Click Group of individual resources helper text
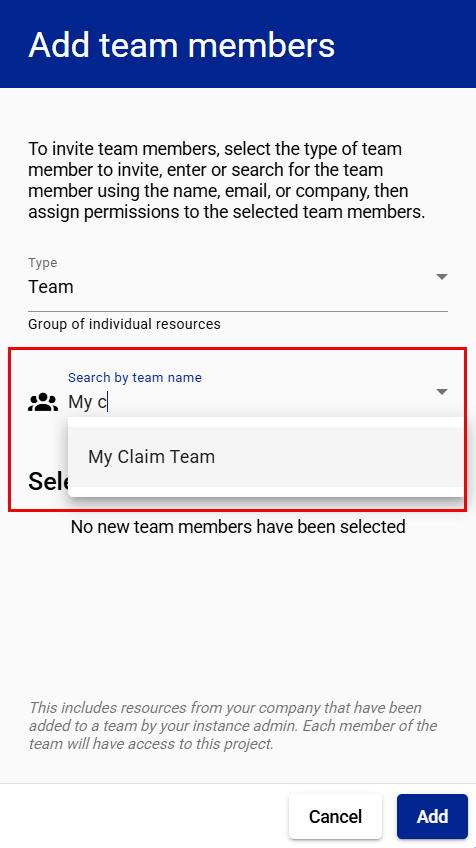Image resolution: width=476 pixels, height=848 pixels. pyautogui.click(x=124, y=324)
